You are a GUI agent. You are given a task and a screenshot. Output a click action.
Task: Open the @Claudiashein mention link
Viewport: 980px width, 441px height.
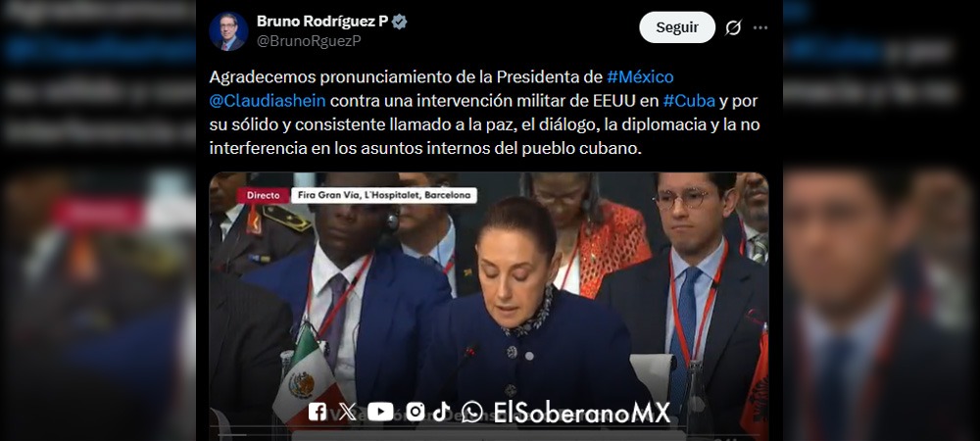(268, 101)
